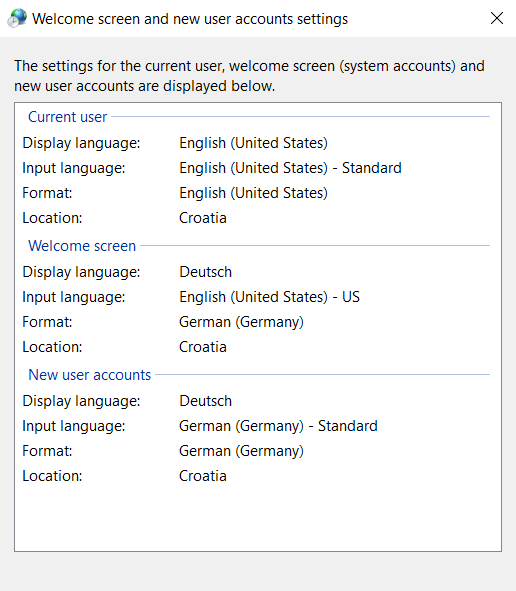Click the description text about settings
The width and height of the screenshot is (516, 591).
pos(249,76)
